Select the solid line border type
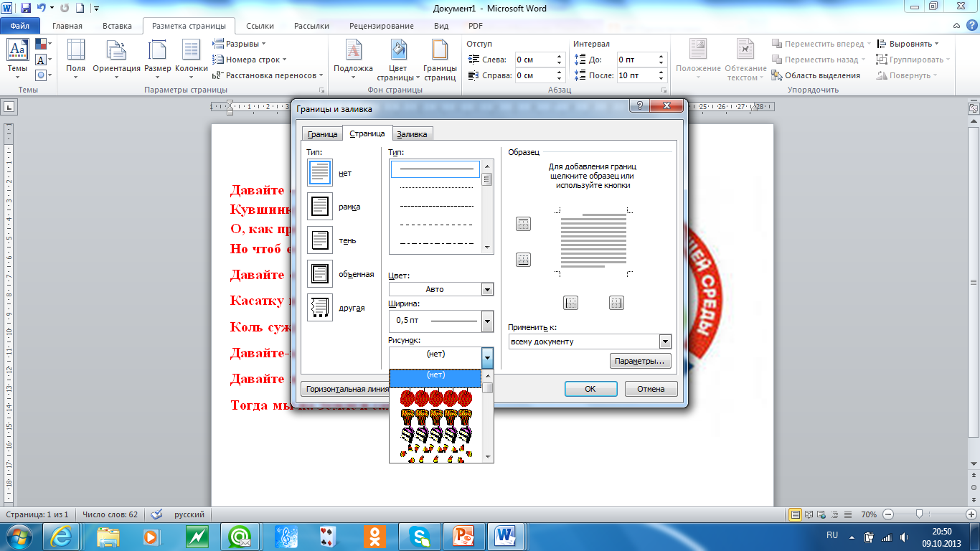This screenshot has width=980, height=551. 435,169
